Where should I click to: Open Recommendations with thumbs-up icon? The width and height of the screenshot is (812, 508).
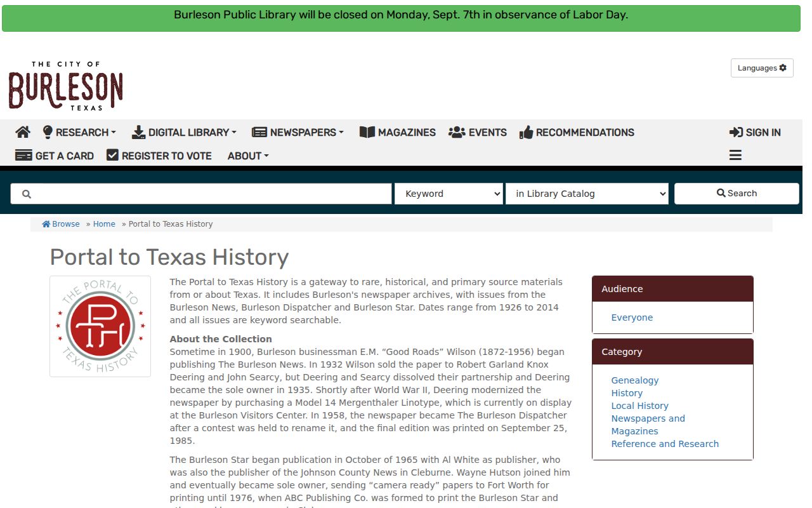(x=577, y=132)
